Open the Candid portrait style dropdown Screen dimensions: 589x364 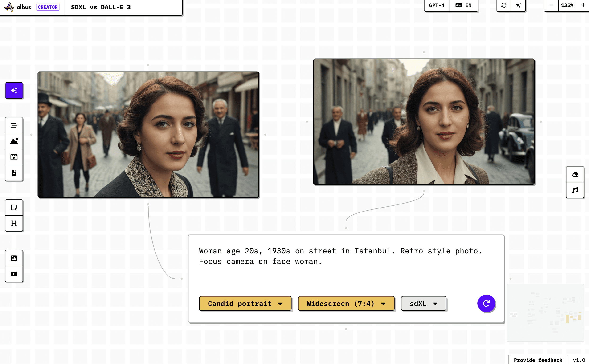[245, 304]
